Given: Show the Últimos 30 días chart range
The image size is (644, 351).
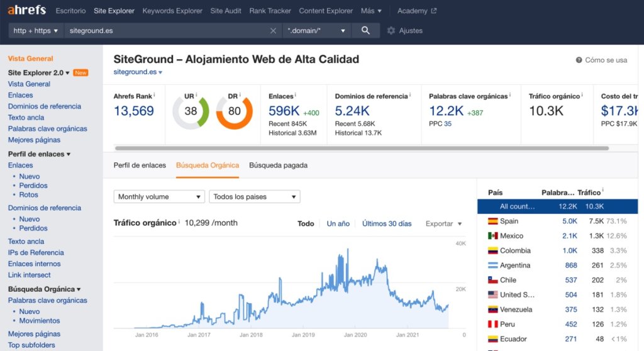Looking at the screenshot, I should pos(387,223).
